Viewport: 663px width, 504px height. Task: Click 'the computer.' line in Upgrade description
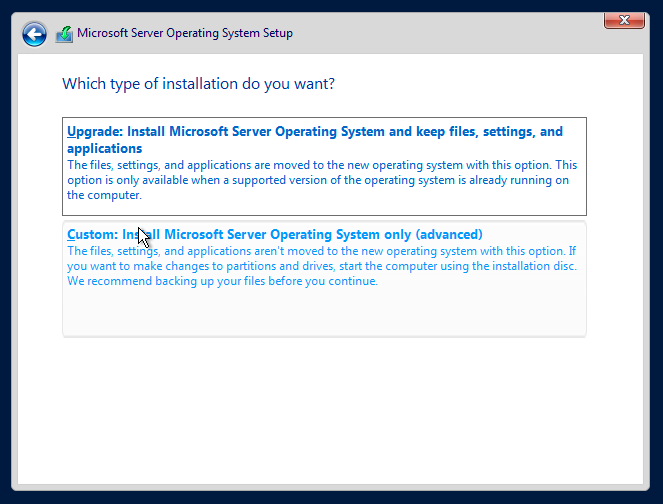(x=104, y=195)
